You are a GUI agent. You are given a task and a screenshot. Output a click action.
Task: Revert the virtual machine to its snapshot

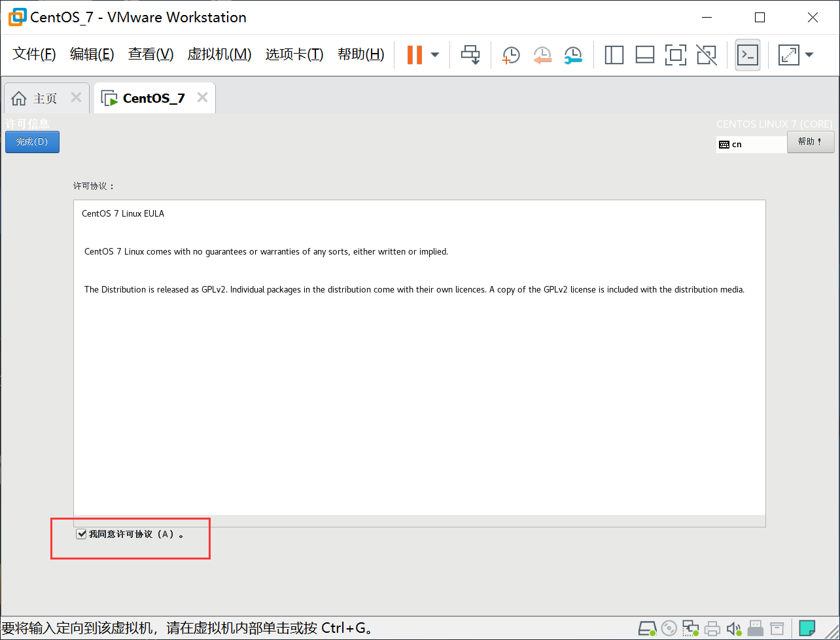click(x=542, y=55)
